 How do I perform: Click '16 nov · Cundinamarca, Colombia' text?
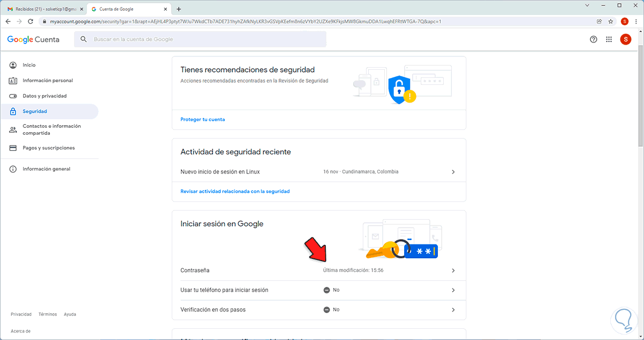361,172
